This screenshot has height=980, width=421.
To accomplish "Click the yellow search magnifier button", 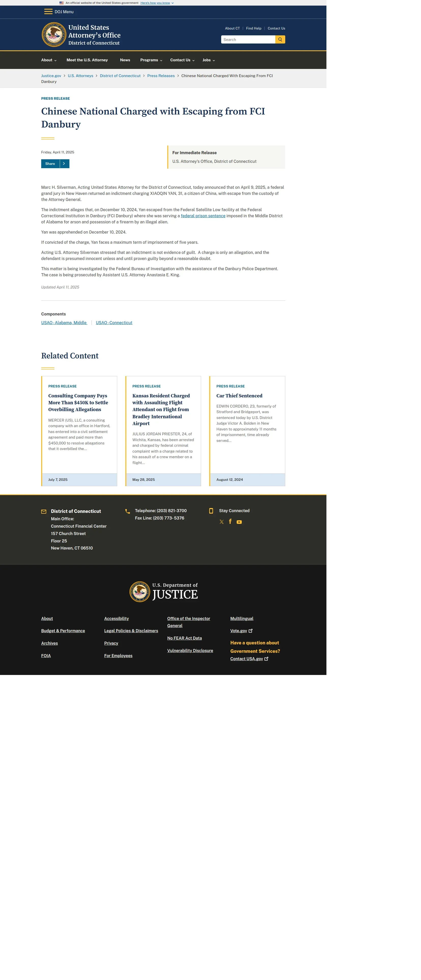I will coord(280,40).
